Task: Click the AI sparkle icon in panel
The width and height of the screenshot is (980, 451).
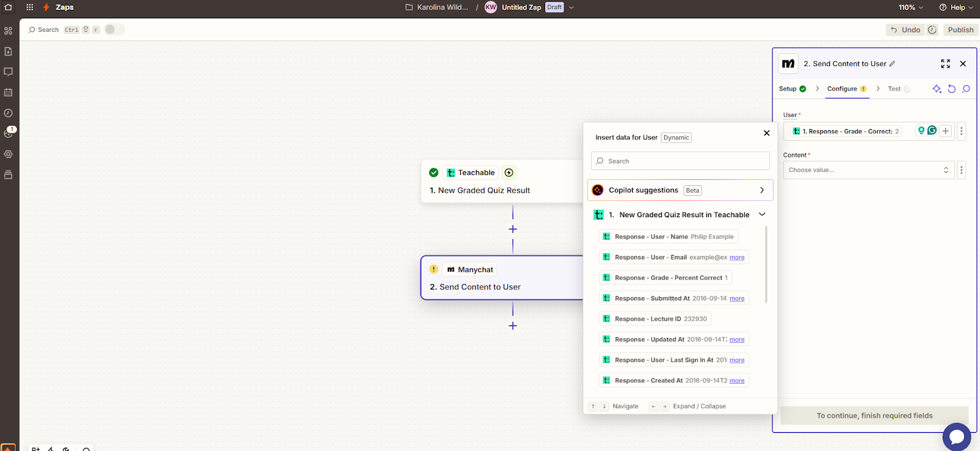Action: (937, 89)
